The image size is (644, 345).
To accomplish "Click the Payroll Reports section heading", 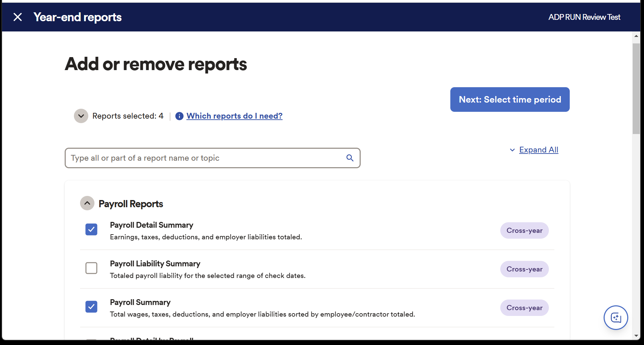I will [131, 204].
